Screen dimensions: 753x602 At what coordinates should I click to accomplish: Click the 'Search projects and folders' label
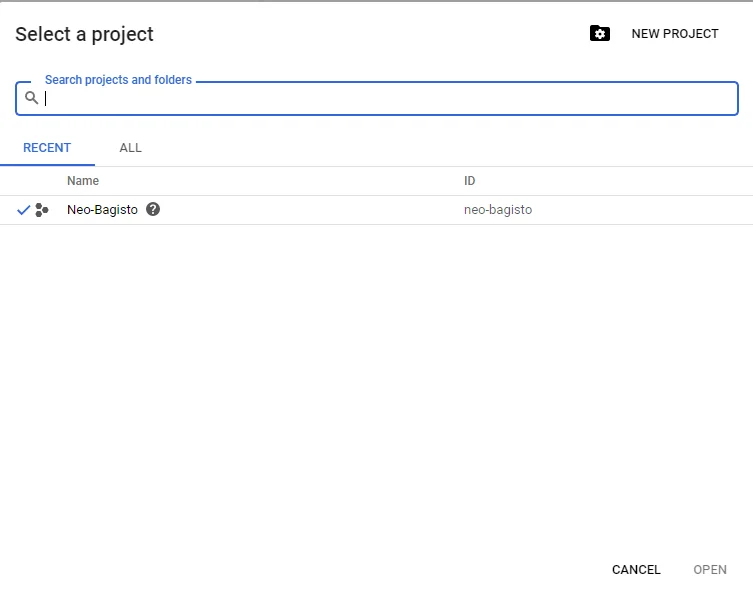118,80
